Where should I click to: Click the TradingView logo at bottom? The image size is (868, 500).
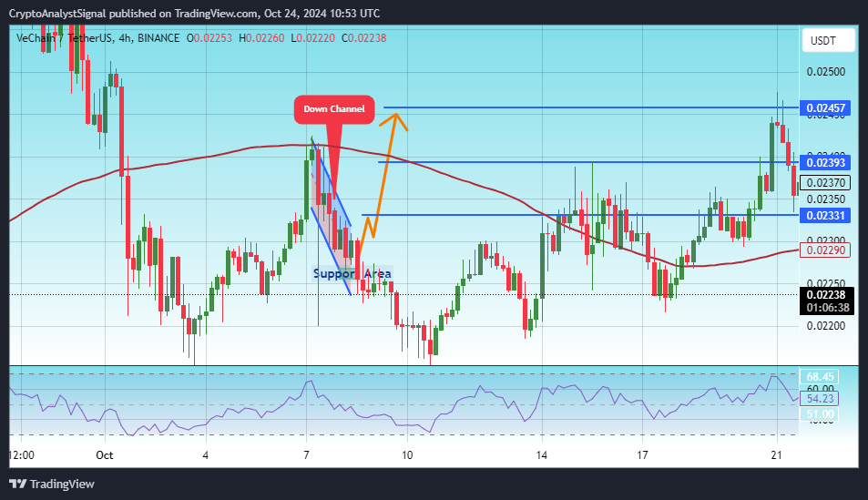point(52,484)
